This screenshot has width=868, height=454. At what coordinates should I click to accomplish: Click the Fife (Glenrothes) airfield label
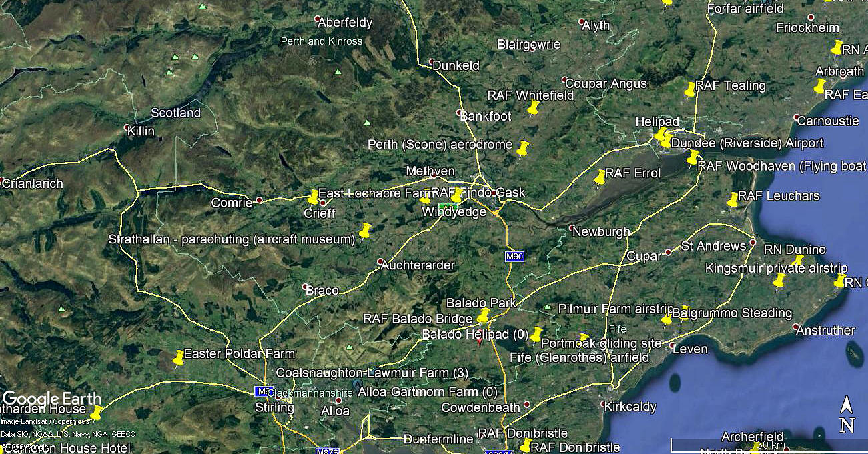pyautogui.click(x=579, y=358)
